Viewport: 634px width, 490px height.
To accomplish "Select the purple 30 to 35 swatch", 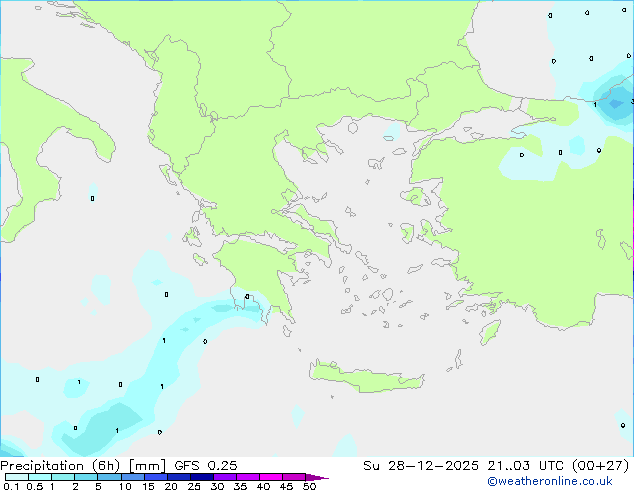I will tap(224, 477).
